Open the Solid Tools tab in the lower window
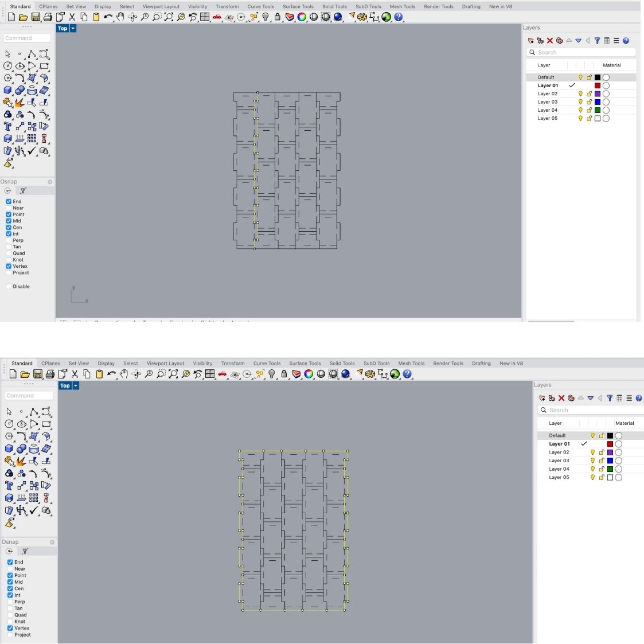Screen dimensions: 644x644 tap(342, 363)
